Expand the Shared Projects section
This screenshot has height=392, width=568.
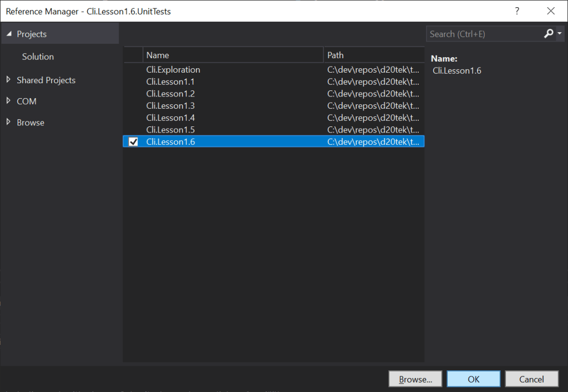click(9, 80)
